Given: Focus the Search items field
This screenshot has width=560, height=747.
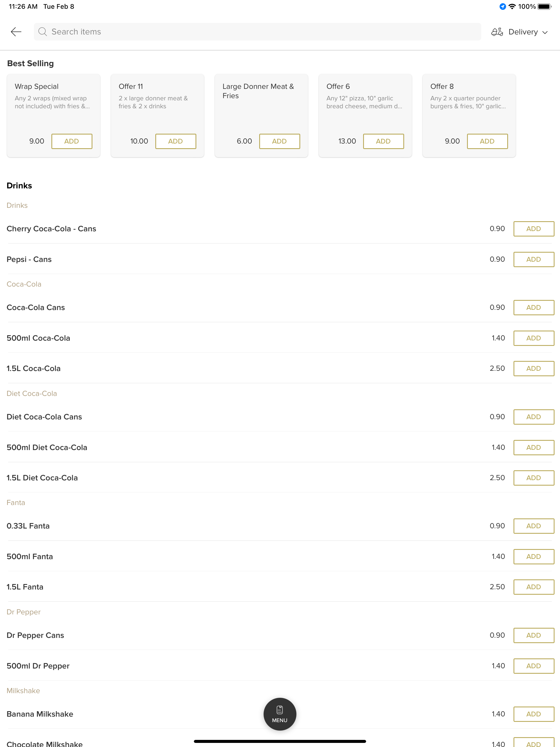Looking at the screenshot, I should [257, 32].
